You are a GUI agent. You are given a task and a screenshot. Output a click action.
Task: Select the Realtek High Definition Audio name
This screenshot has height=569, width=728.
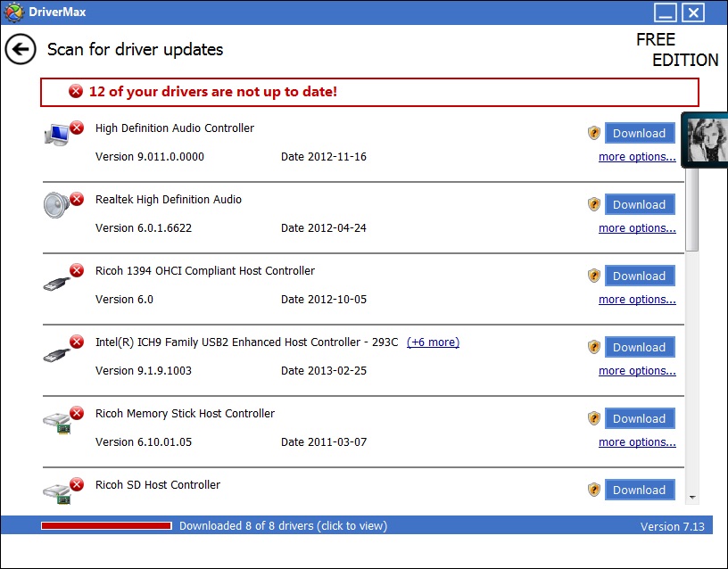169,200
